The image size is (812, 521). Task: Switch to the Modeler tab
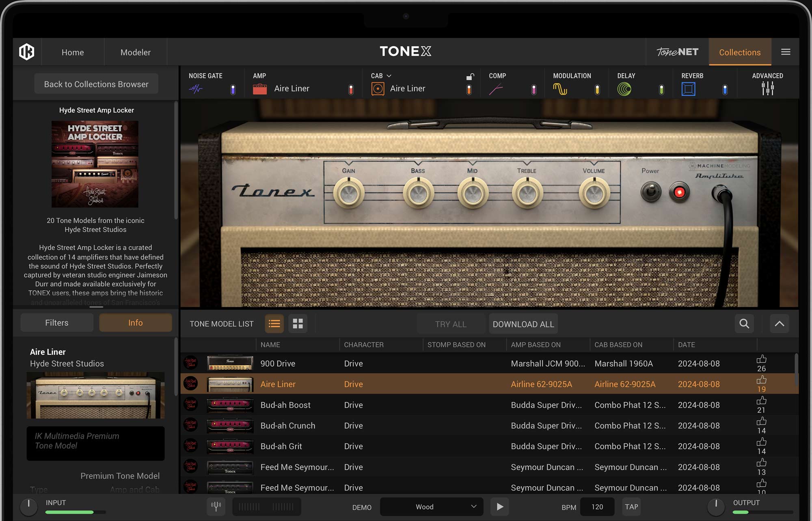135,52
